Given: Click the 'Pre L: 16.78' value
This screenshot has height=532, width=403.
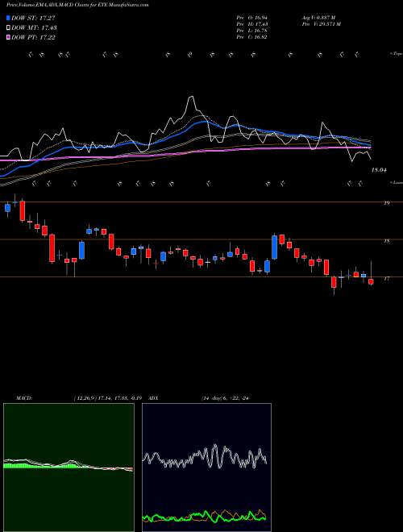Looking at the screenshot, I should [252, 31].
